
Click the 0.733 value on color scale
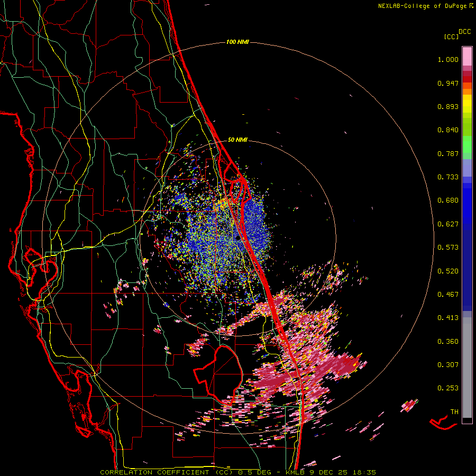[448, 177]
